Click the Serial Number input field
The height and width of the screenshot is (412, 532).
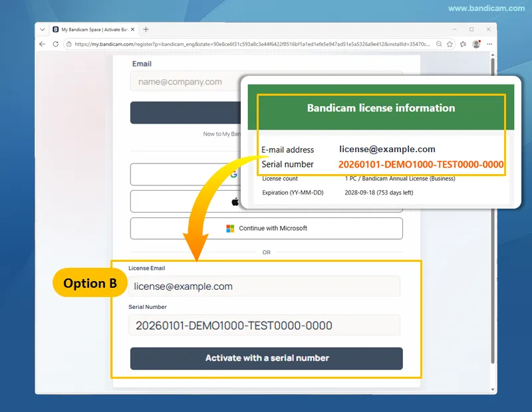264,325
